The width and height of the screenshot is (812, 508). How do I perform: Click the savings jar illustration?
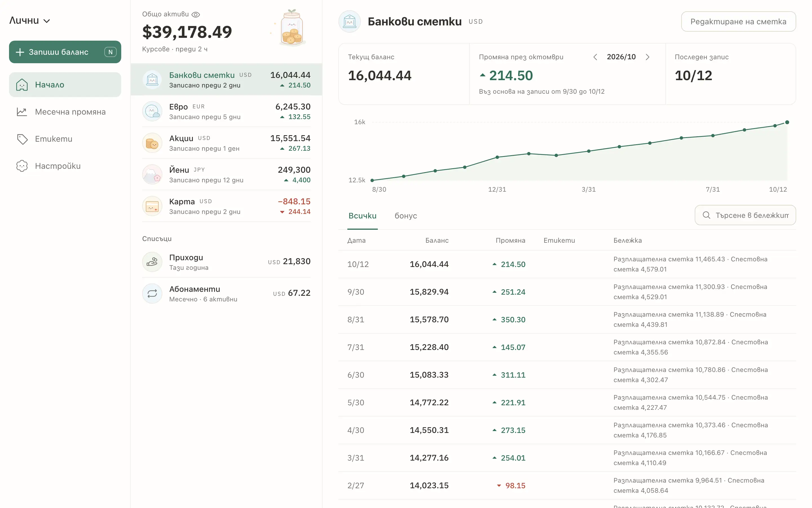pyautogui.click(x=291, y=28)
